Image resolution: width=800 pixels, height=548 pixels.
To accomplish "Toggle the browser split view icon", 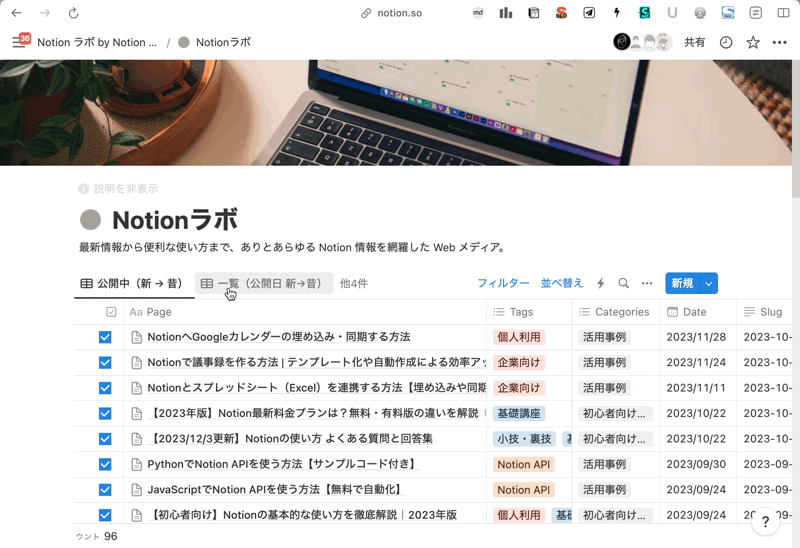I will pyautogui.click(x=784, y=13).
